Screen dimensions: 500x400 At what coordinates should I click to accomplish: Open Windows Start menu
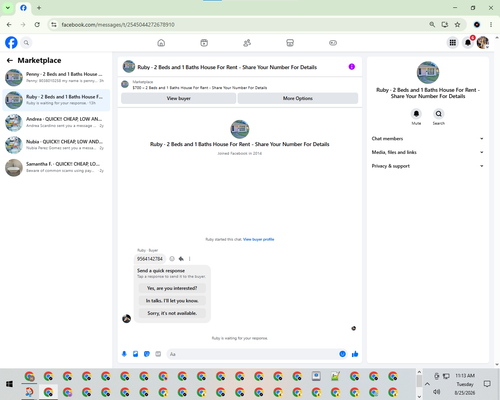click(x=9, y=384)
